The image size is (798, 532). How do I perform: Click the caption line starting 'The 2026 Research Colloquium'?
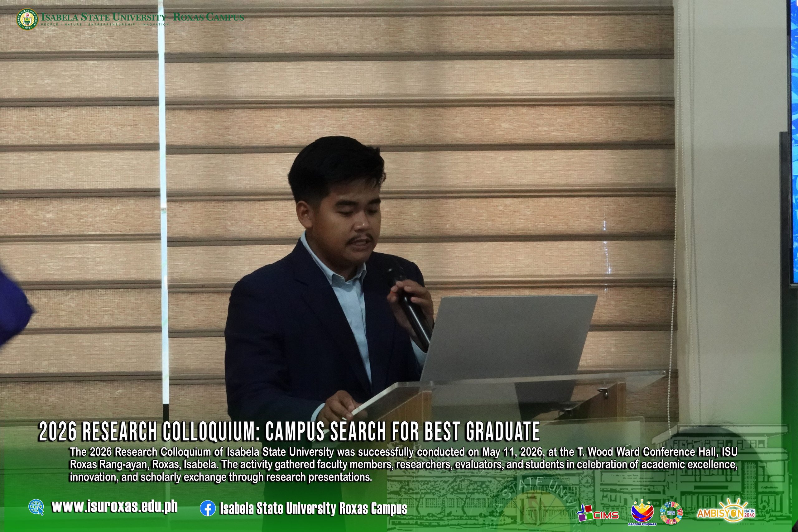(404, 452)
